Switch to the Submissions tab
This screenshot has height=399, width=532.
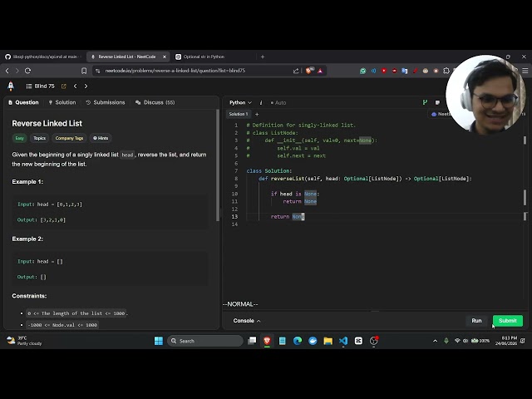tap(106, 102)
